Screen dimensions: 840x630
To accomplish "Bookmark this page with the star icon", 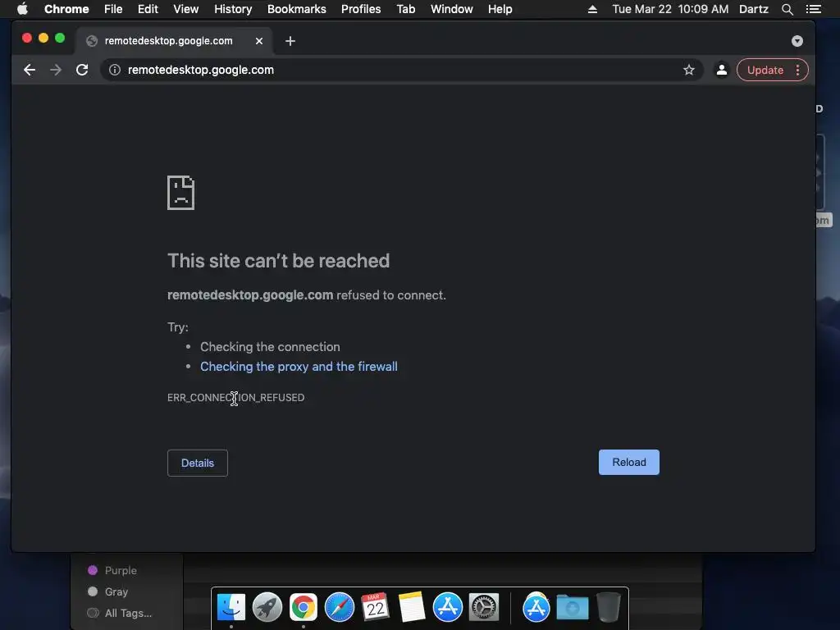I will (689, 70).
